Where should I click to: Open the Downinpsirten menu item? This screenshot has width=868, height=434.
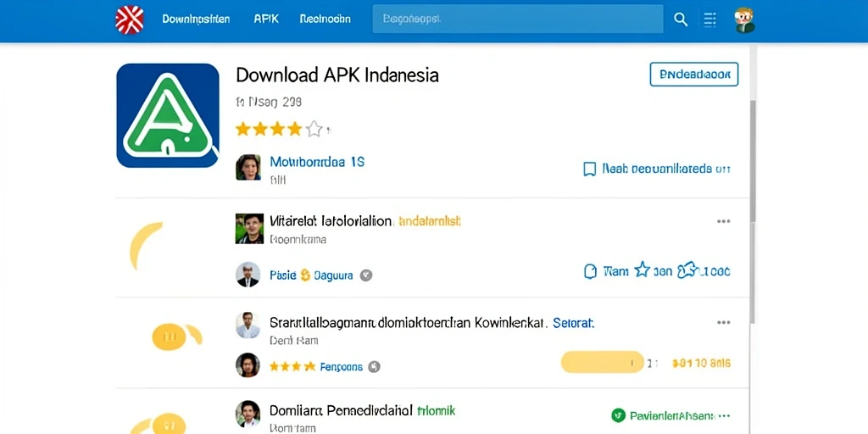(x=196, y=19)
